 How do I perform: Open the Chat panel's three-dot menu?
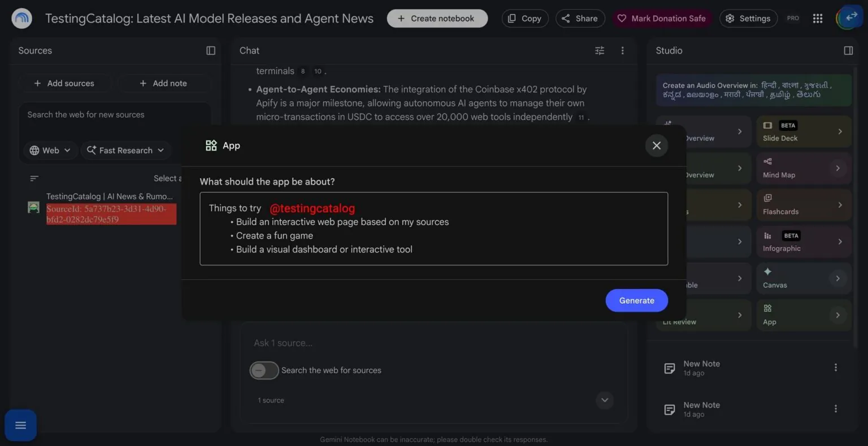[x=622, y=51]
